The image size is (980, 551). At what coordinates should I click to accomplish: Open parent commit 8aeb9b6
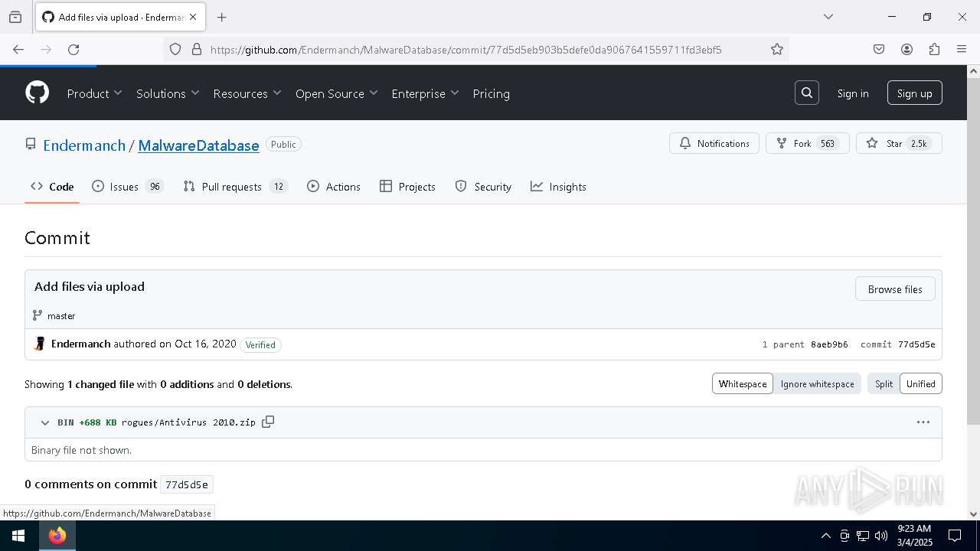tap(829, 344)
